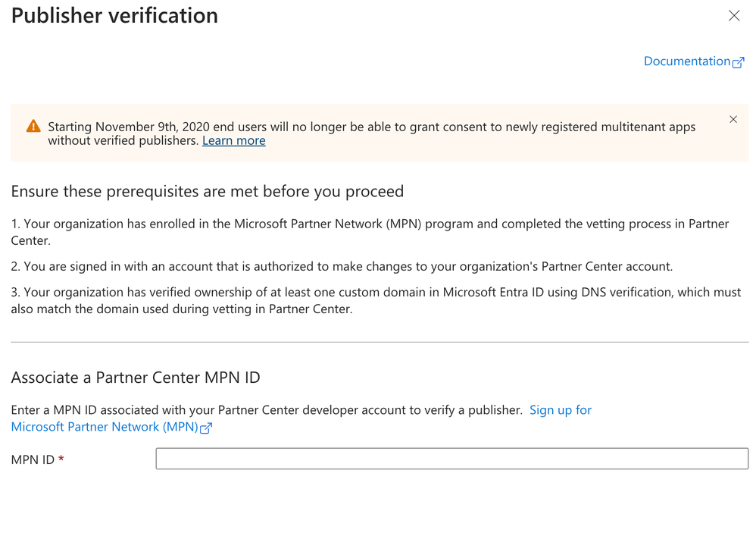Close the Publisher verification panel
Image resolution: width=756 pixels, height=533 pixels.
(x=733, y=16)
